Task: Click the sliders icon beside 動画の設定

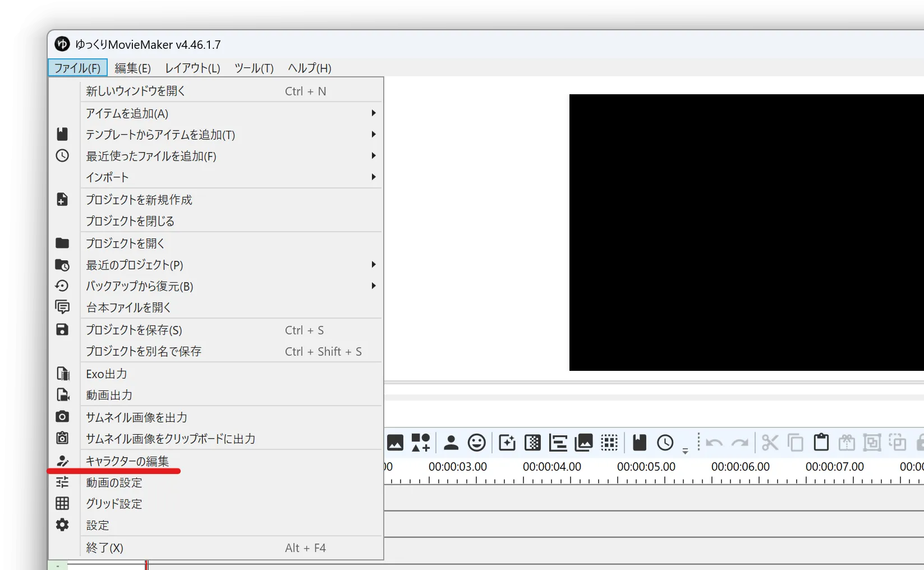Action: [x=62, y=482]
